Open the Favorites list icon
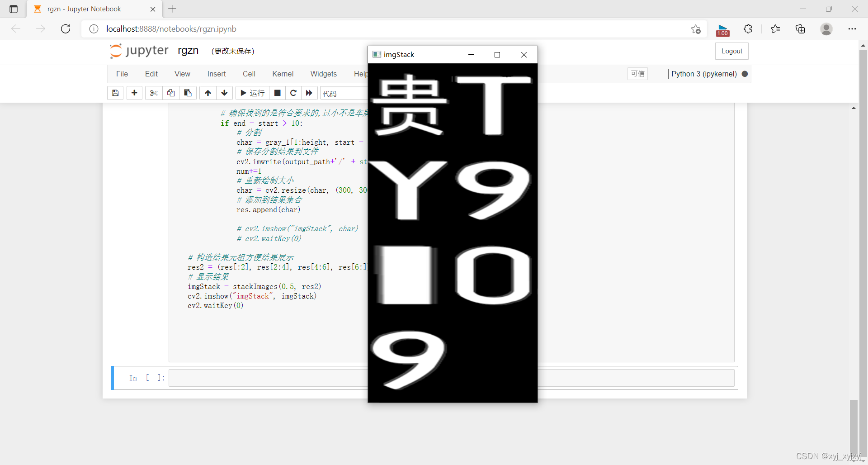Image resolution: width=868 pixels, height=465 pixels. pos(775,29)
